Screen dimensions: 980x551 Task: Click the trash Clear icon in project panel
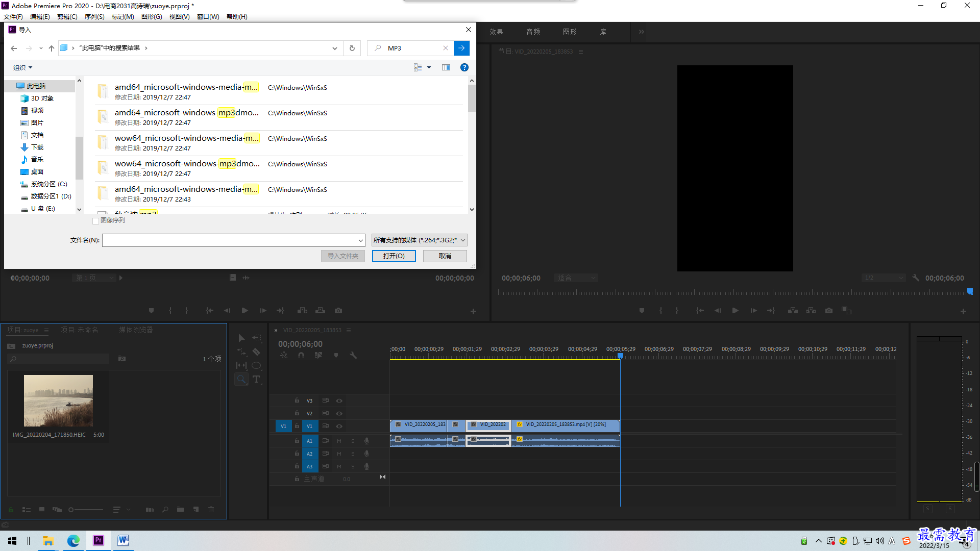[211, 509]
